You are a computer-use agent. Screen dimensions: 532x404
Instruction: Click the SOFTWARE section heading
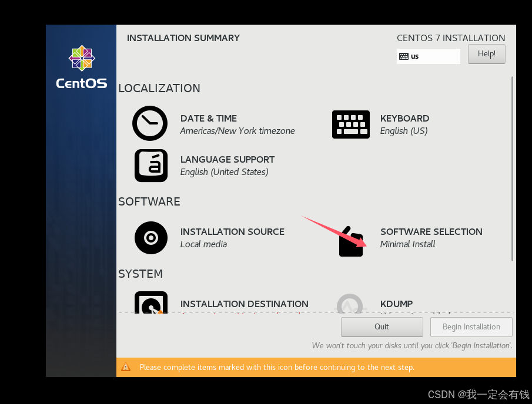149,201
